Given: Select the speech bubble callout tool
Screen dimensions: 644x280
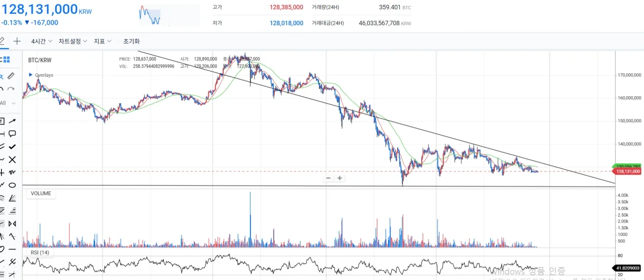Looking at the screenshot, I should (x=12, y=133).
